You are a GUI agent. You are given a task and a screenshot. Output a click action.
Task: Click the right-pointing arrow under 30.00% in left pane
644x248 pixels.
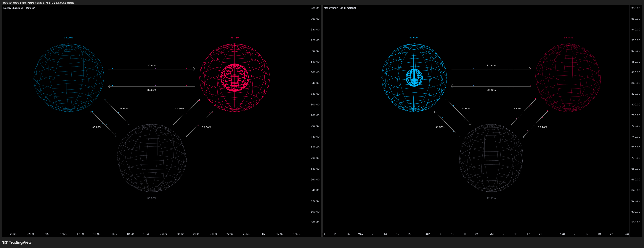tap(152, 69)
